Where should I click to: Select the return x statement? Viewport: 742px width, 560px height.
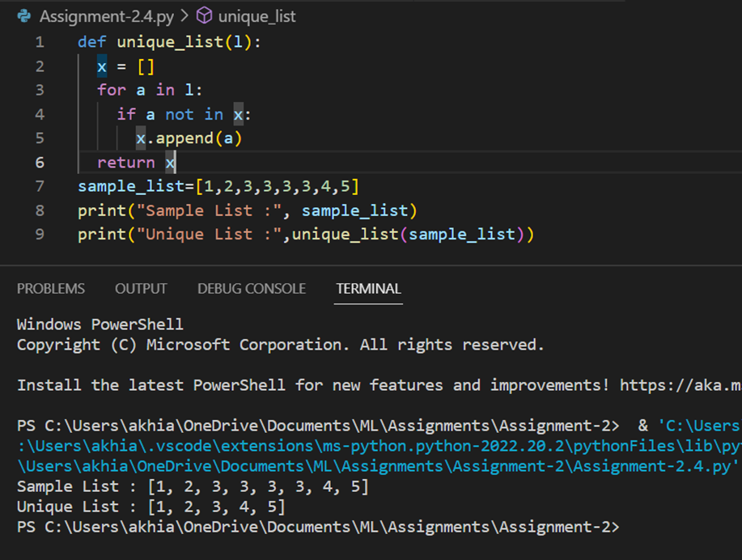[x=133, y=162]
